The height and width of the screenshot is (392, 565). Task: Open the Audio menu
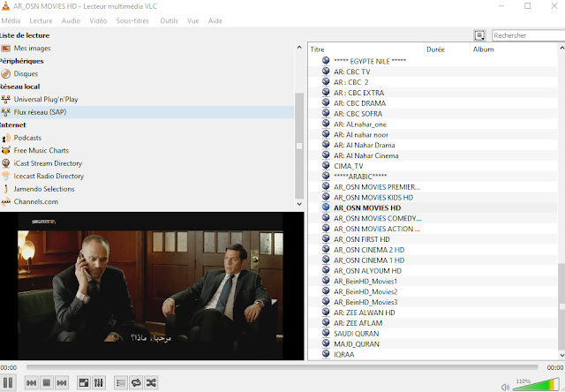coord(71,20)
